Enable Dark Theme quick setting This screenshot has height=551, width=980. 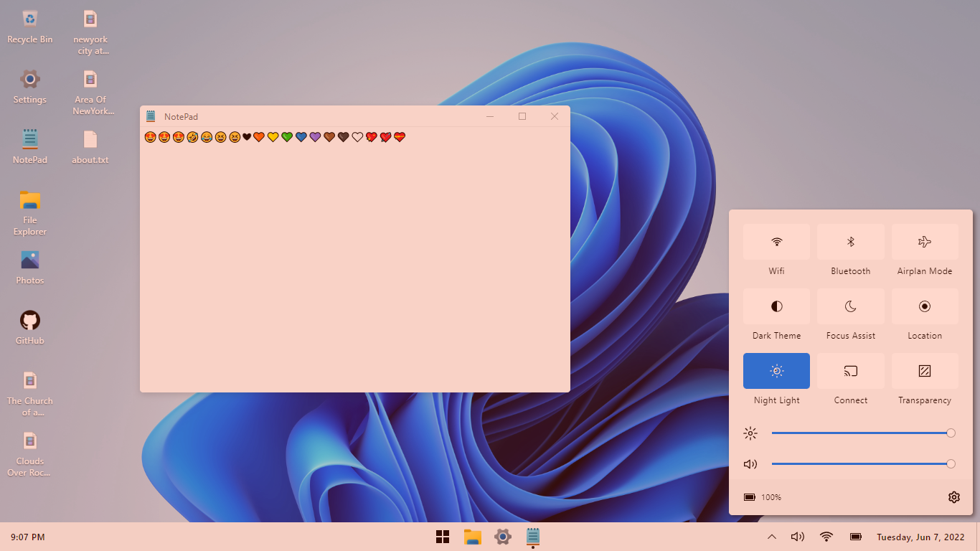click(x=776, y=306)
